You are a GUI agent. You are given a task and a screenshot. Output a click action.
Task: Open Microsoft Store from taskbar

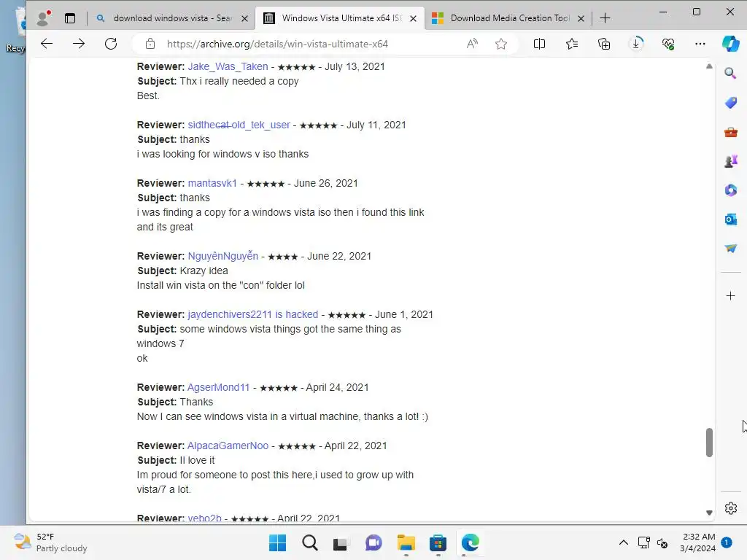click(438, 542)
